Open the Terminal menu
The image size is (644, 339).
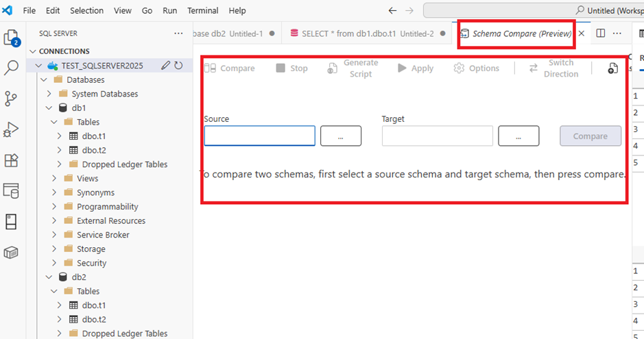202,11
